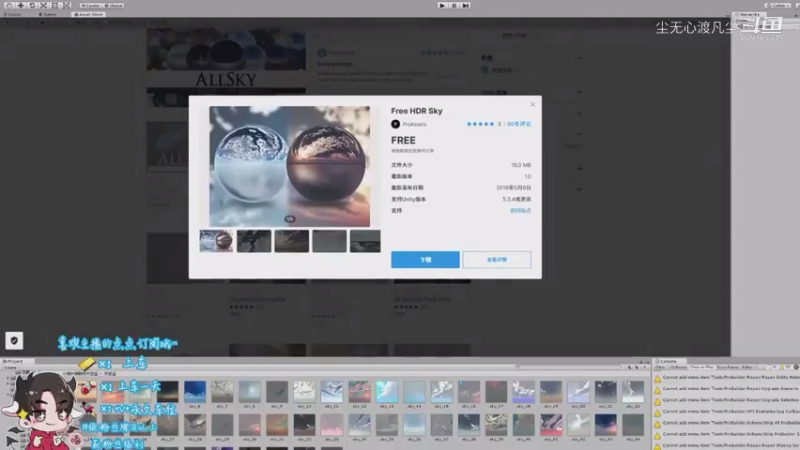Viewport: 800px width, 450px height.
Task: Click the save search star icon in Project panel
Action: [644, 367]
